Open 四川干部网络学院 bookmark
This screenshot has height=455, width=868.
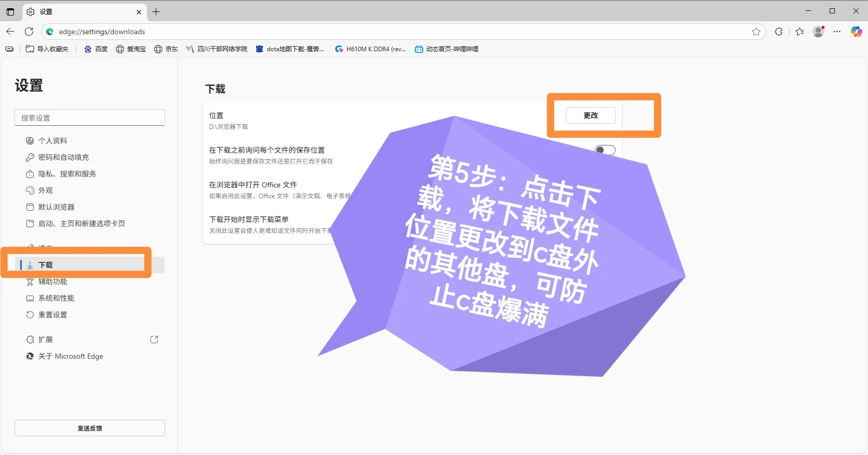[x=217, y=49]
